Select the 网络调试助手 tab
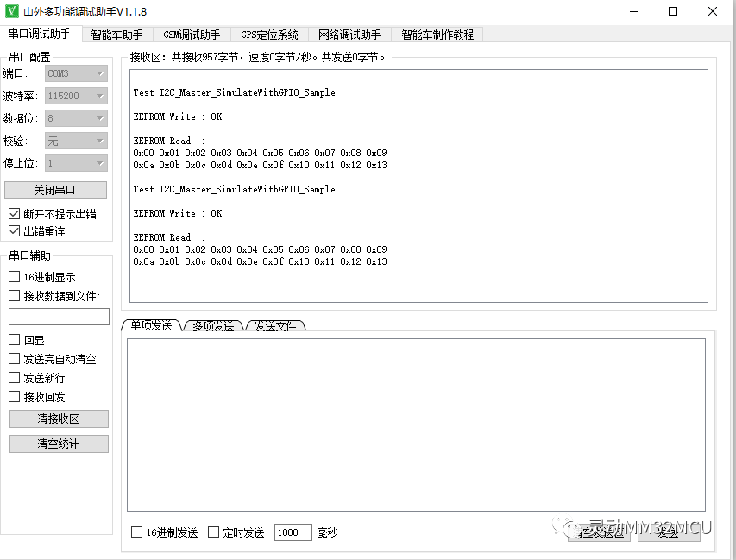736x560 pixels. pos(349,35)
